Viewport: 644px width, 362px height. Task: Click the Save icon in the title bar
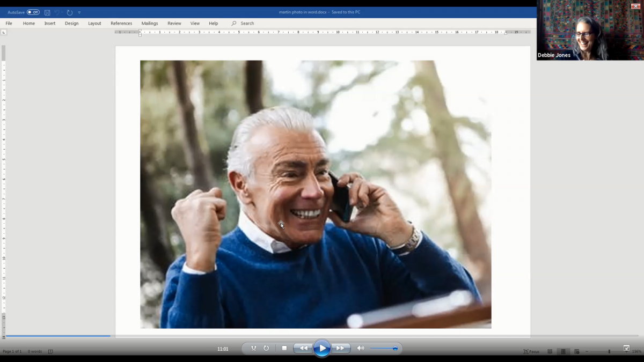tap(47, 12)
